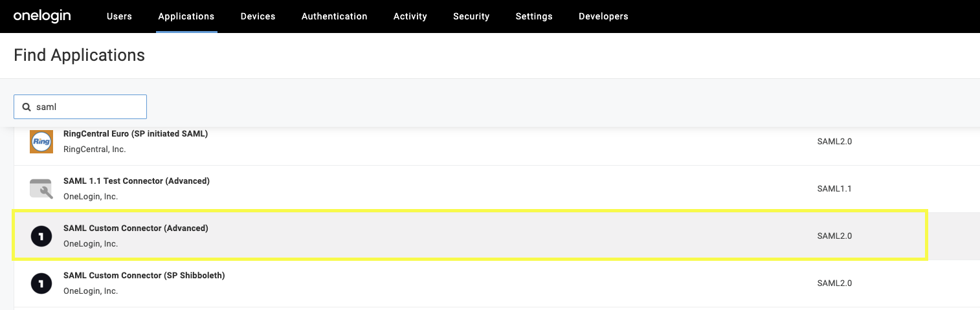Open the Developers menu

[x=603, y=16]
